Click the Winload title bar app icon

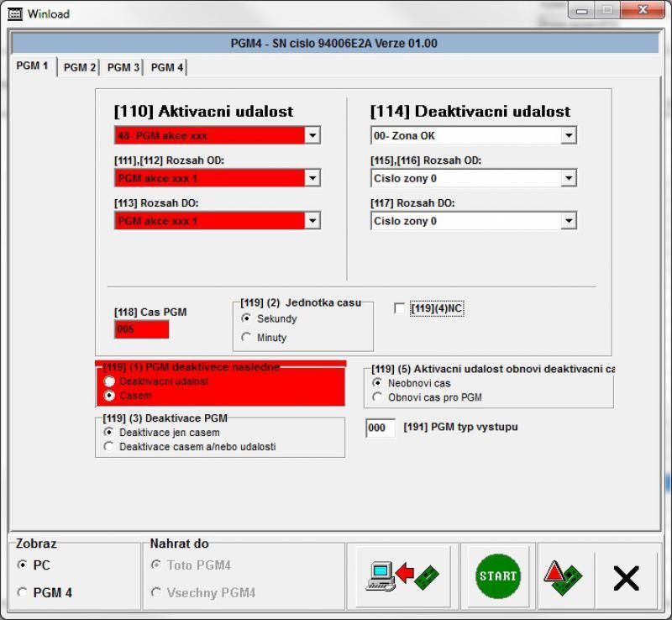click(x=14, y=13)
